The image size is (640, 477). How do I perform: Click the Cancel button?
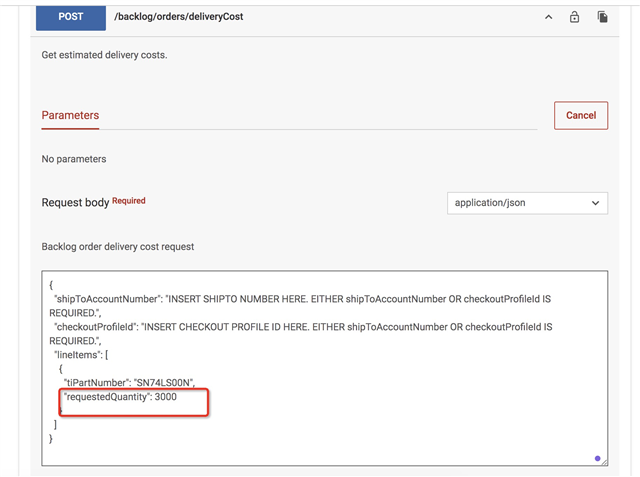click(x=581, y=115)
